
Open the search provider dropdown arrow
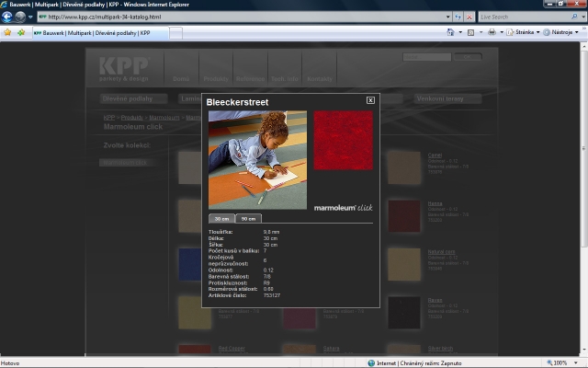(x=583, y=17)
